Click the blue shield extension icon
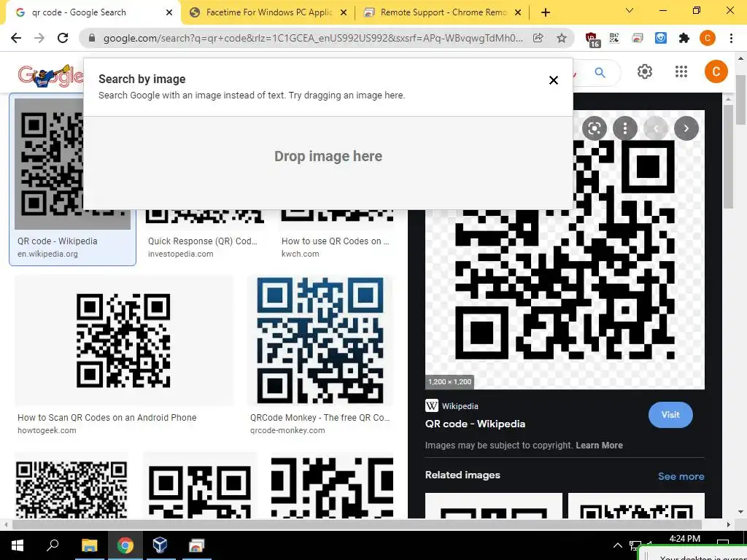The height and width of the screenshot is (560, 747). click(661, 38)
